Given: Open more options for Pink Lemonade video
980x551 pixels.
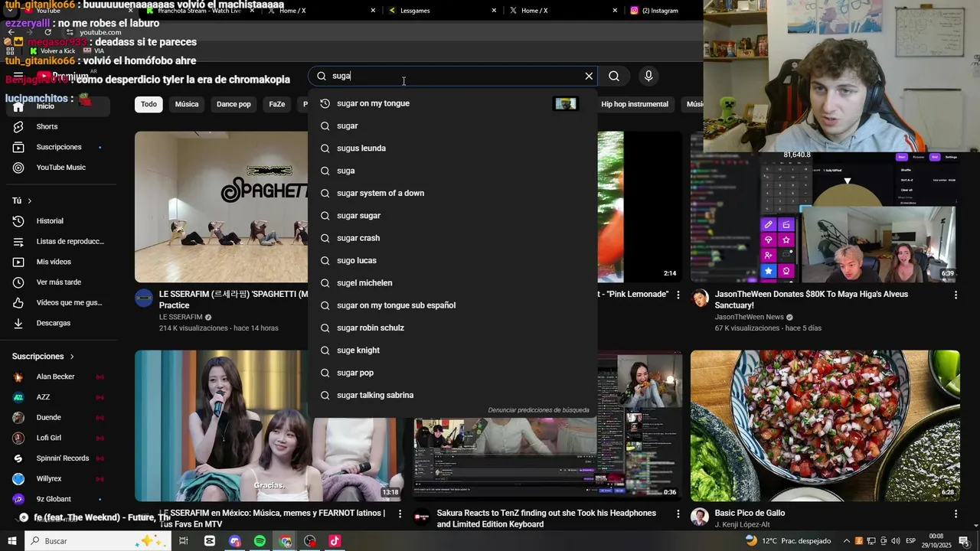Looking at the screenshot, I should tap(678, 295).
